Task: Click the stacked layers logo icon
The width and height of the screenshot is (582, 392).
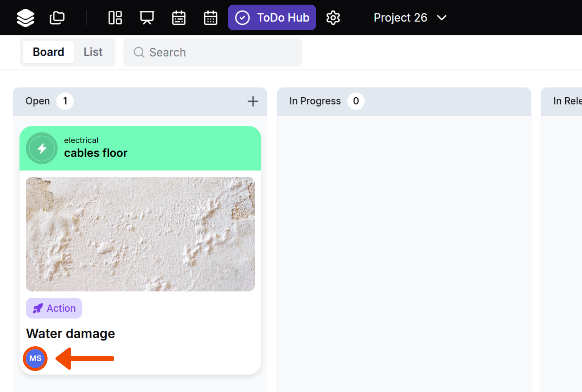Action: 25,18
